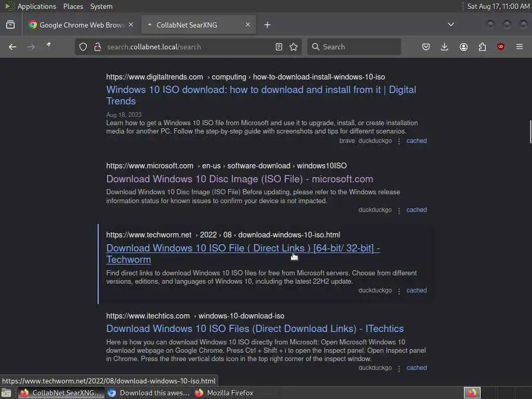Click the site security padlock icon
The height and width of the screenshot is (399, 532).
[x=98, y=47]
